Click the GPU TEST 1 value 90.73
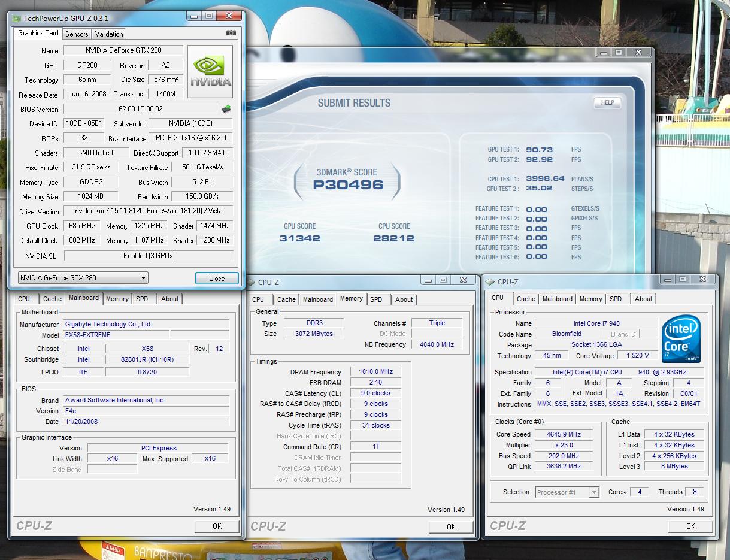The height and width of the screenshot is (560, 730). [539, 150]
